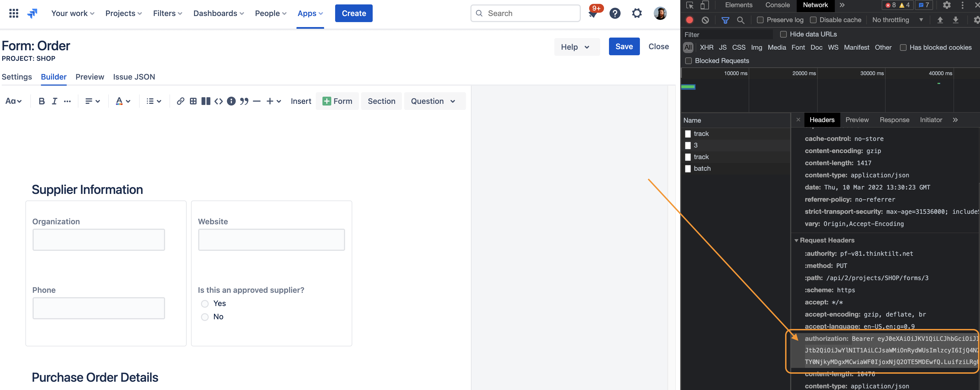The image size is (980, 390).
Task: Click the Italic formatting icon
Action: pyautogui.click(x=54, y=101)
